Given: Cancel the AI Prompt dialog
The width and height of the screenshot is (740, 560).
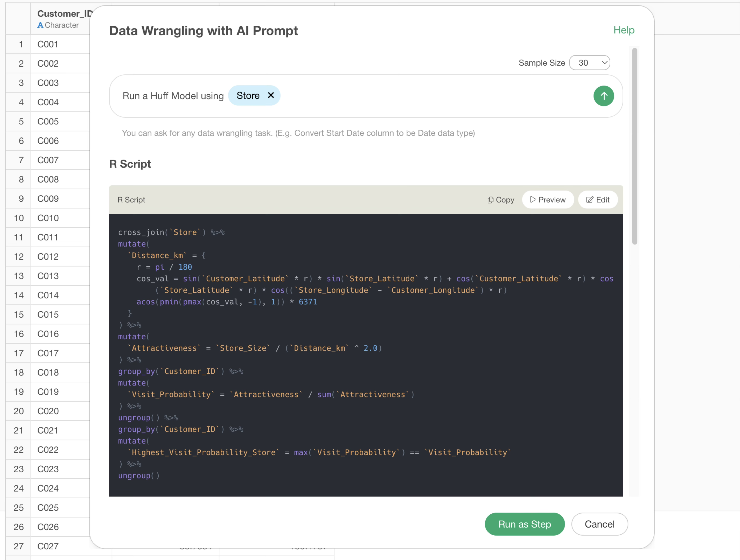Looking at the screenshot, I should (x=599, y=524).
